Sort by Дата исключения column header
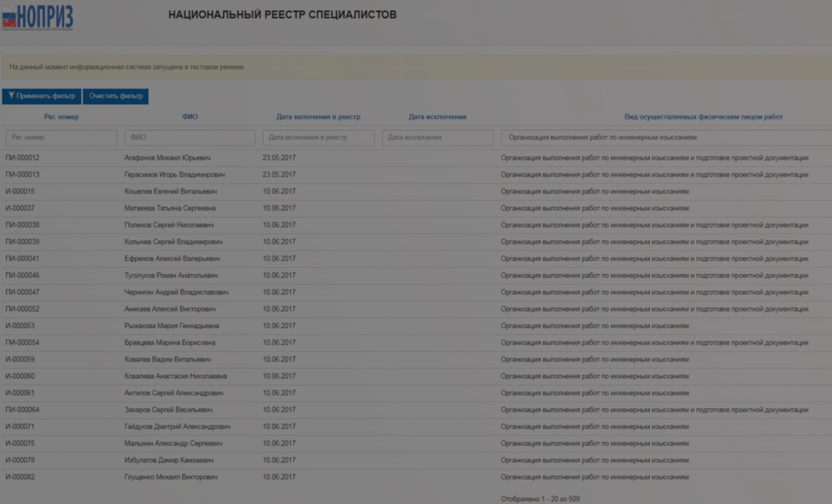This screenshot has width=832, height=504. (x=437, y=117)
